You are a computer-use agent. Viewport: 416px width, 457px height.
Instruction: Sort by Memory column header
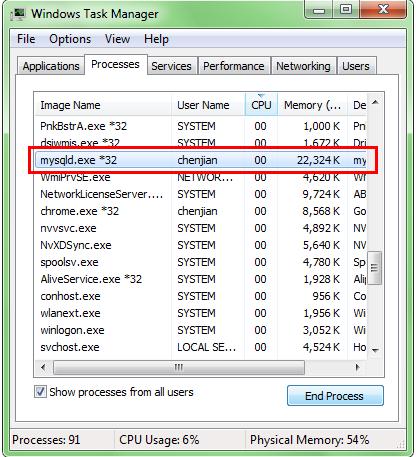point(312,105)
